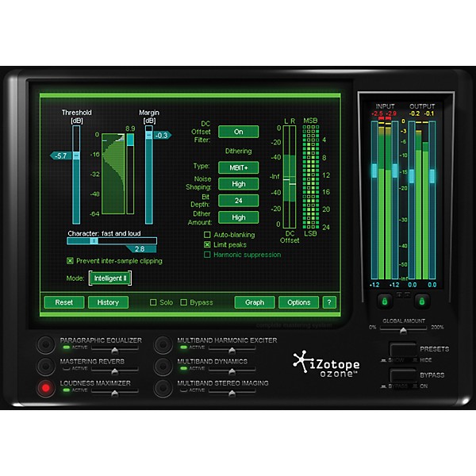Open the History window
The width and height of the screenshot is (476, 476).
coord(108,302)
